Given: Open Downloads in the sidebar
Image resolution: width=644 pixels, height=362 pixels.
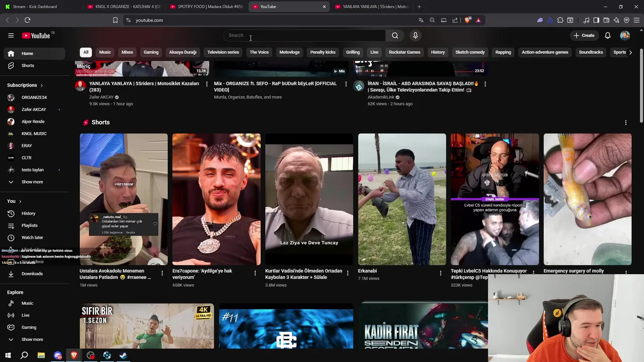Looking at the screenshot, I should click(35, 274).
